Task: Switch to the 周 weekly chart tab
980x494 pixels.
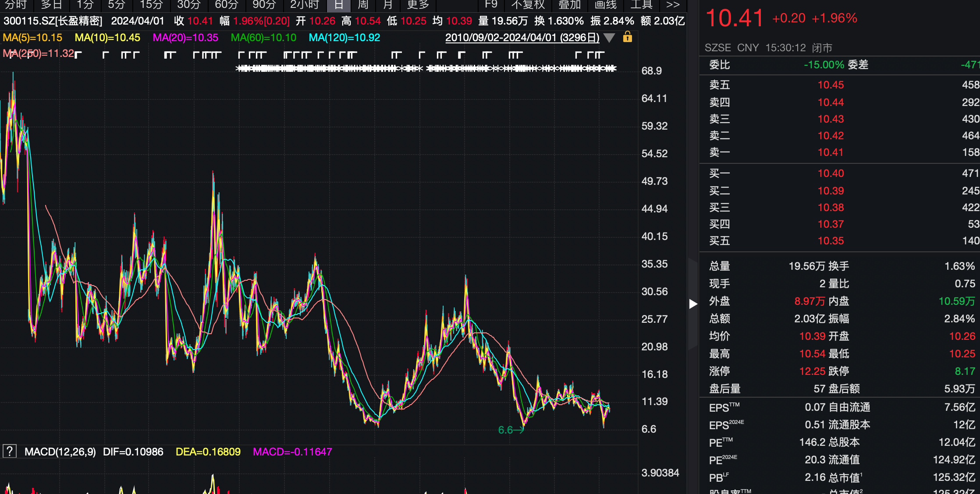Action: [363, 5]
